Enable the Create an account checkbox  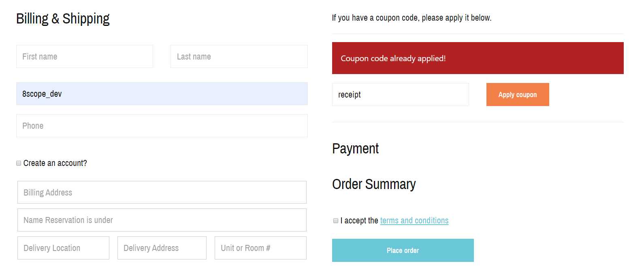pos(18,163)
